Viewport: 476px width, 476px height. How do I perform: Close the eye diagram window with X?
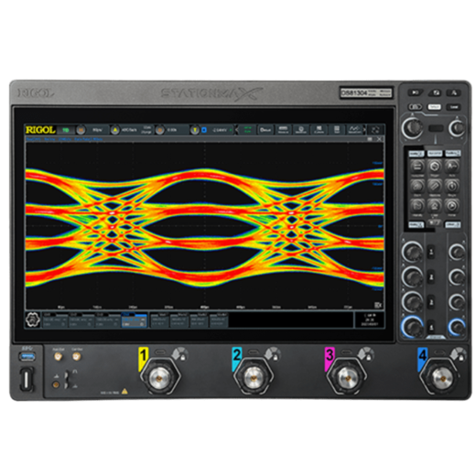click(x=379, y=139)
